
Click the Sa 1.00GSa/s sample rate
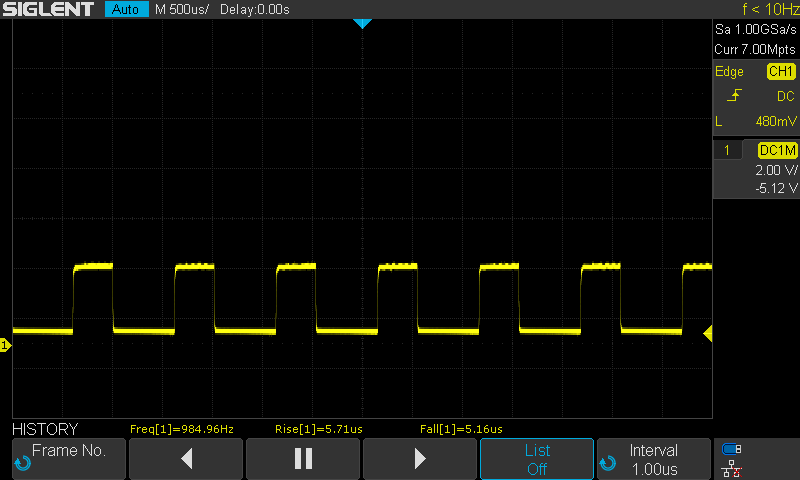pyautogui.click(x=755, y=30)
